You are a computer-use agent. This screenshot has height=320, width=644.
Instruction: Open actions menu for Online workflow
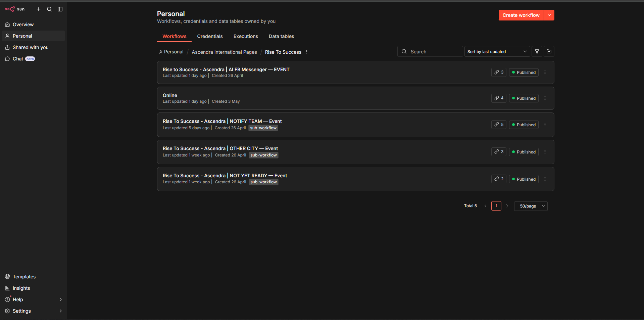coord(545,98)
